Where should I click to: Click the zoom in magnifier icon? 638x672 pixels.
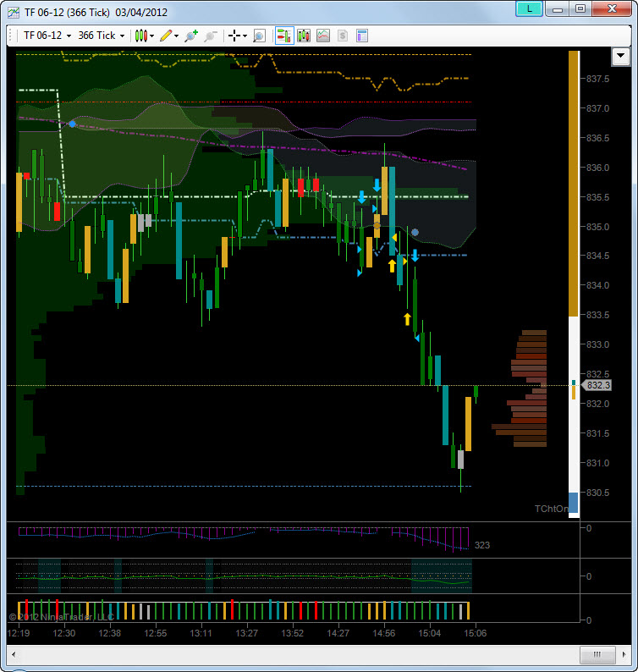(191, 36)
